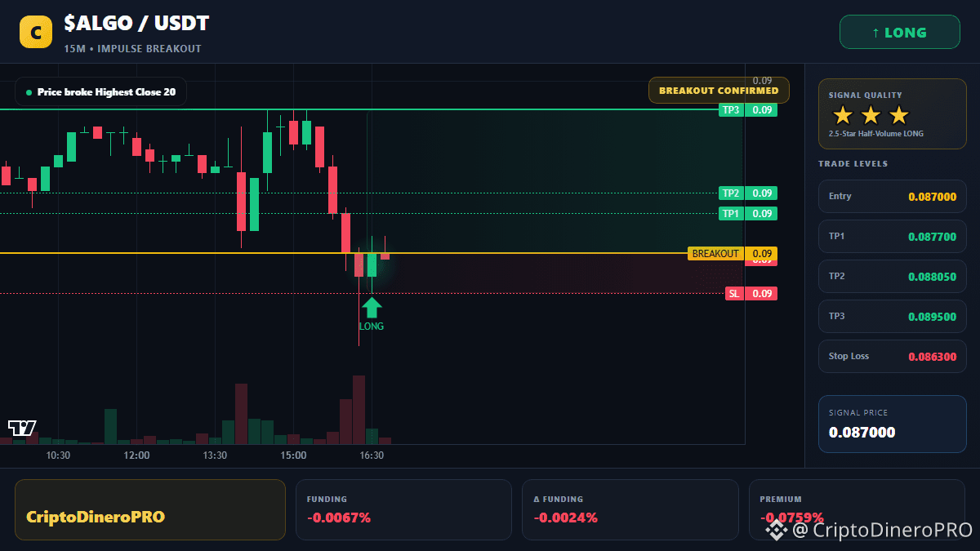This screenshot has width=980, height=551.
Task: Click the first signal quality star
Action: [843, 115]
